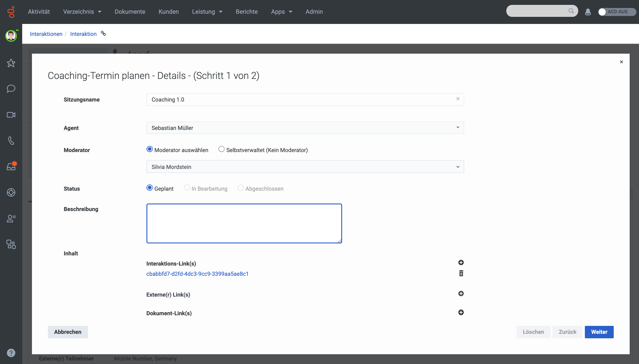
Task: Open the inbox with notification badge
Action: [x=11, y=166]
